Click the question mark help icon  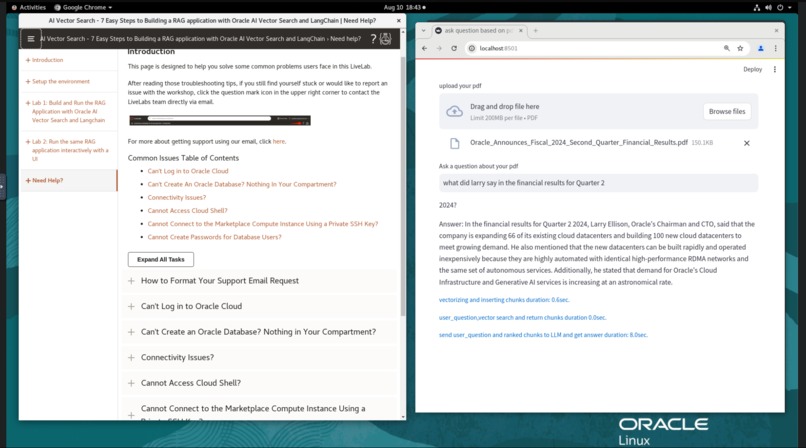(374, 39)
